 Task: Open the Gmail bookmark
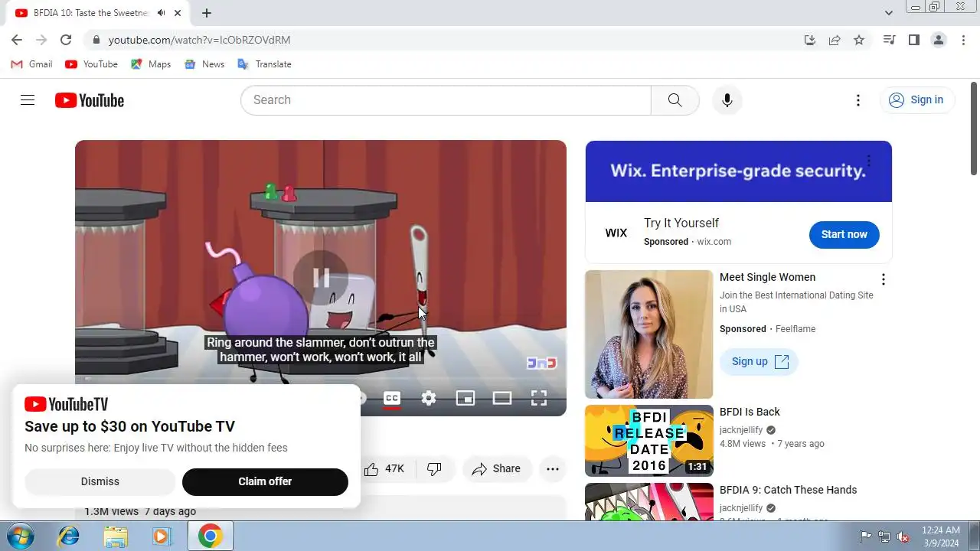click(31, 64)
